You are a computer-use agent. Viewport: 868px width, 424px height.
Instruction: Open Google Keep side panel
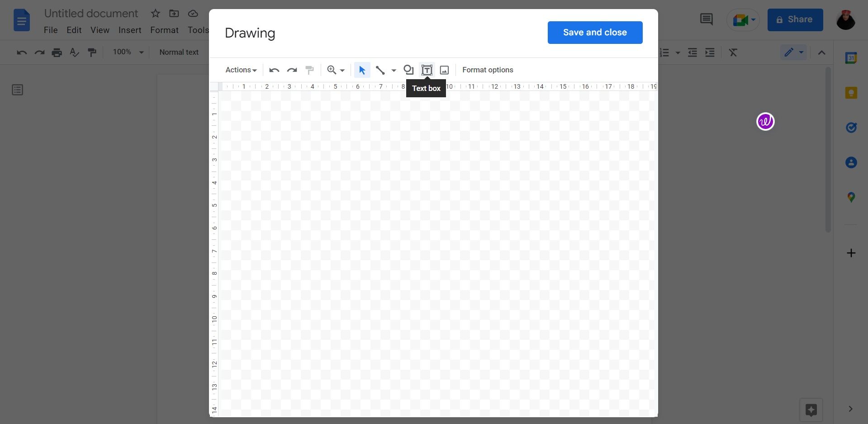[x=851, y=93]
